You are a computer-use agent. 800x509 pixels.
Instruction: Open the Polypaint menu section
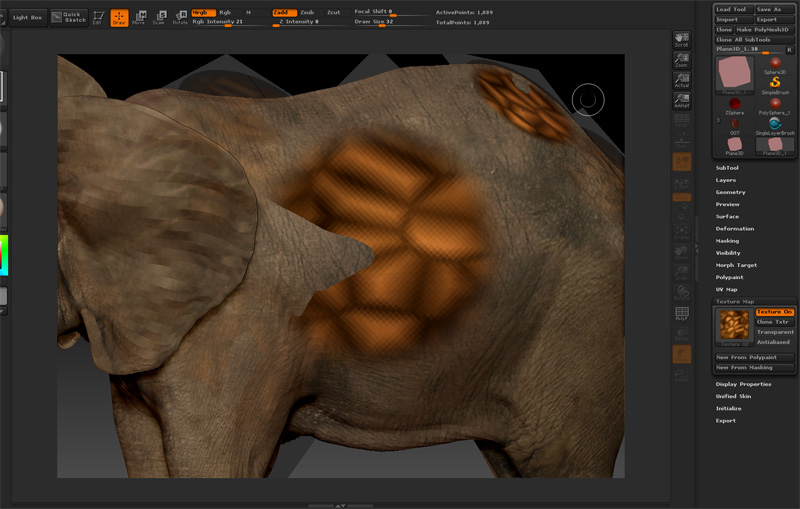(x=731, y=277)
